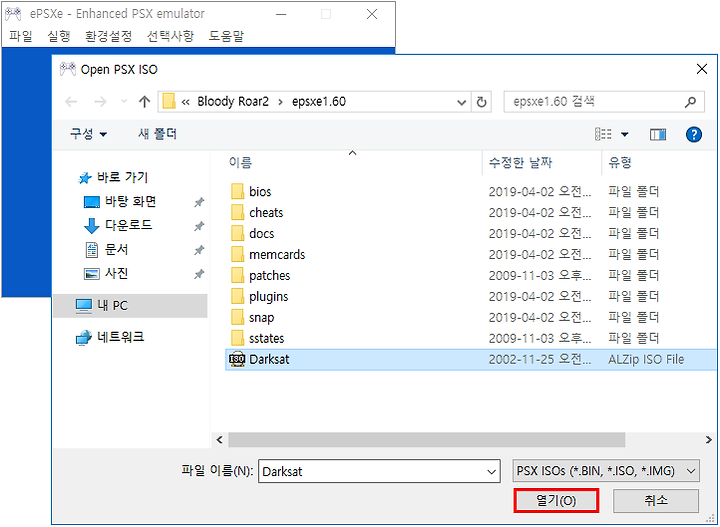The image size is (720, 527).
Task: Click the scroll left arrow
Action: coord(219,440)
